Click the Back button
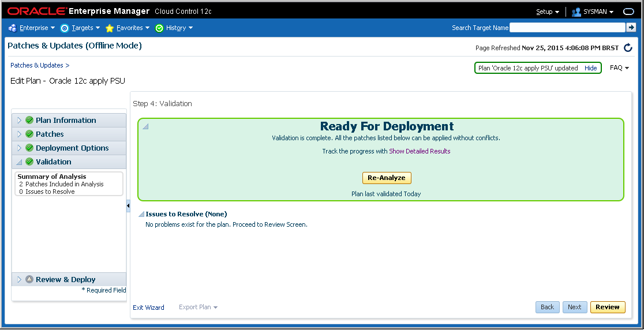Image resolution: width=644 pixels, height=330 pixels. pyautogui.click(x=547, y=307)
